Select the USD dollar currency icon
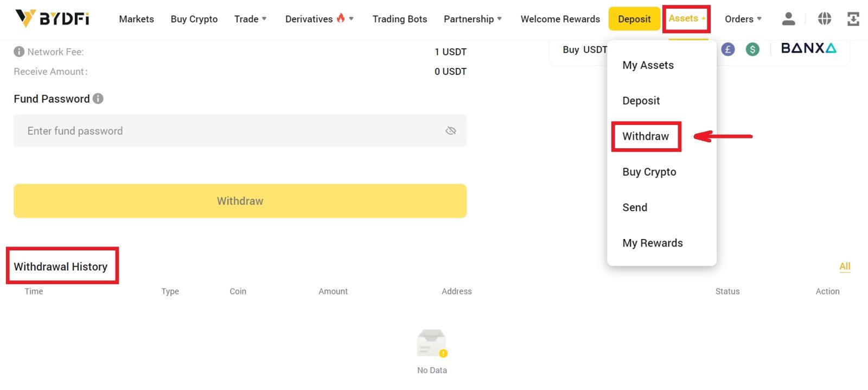This screenshot has height=390, width=868. [752, 49]
